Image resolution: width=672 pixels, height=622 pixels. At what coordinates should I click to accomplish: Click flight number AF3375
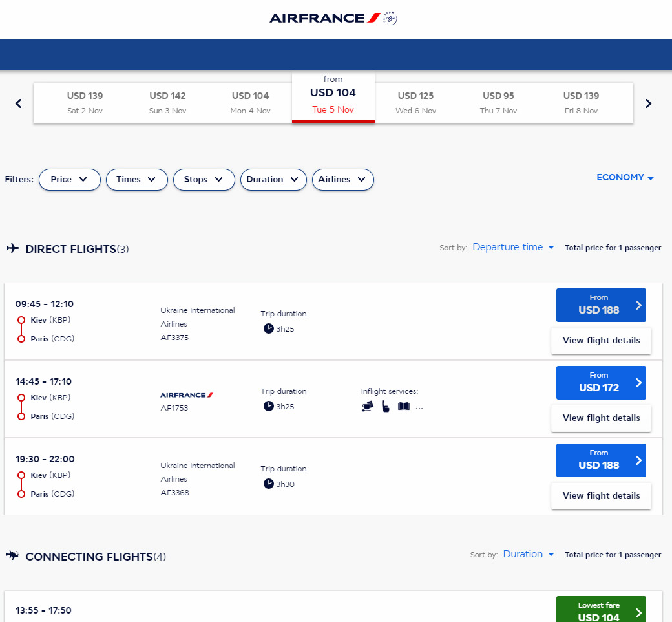coord(174,338)
